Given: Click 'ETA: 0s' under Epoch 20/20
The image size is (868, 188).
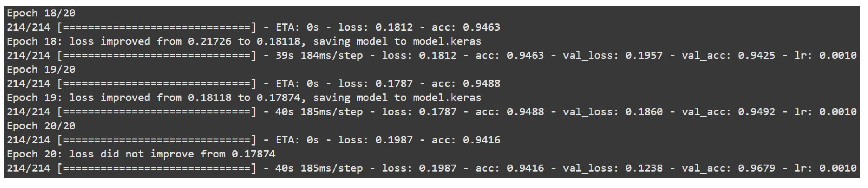Looking at the screenshot, I should pyautogui.click(x=297, y=140).
